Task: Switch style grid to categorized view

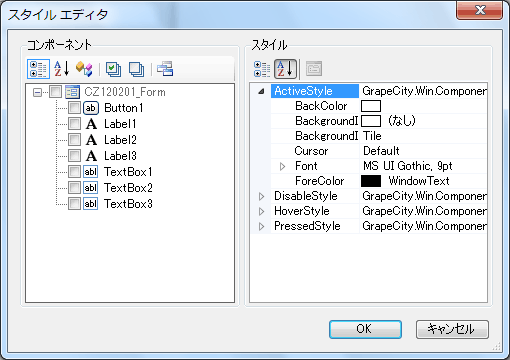Action: [x=262, y=69]
